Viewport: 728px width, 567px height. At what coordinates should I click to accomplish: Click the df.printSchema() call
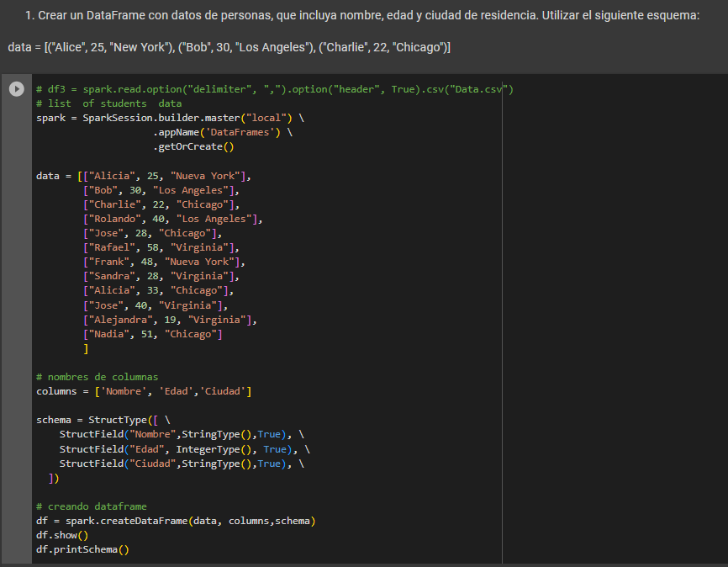click(x=80, y=548)
